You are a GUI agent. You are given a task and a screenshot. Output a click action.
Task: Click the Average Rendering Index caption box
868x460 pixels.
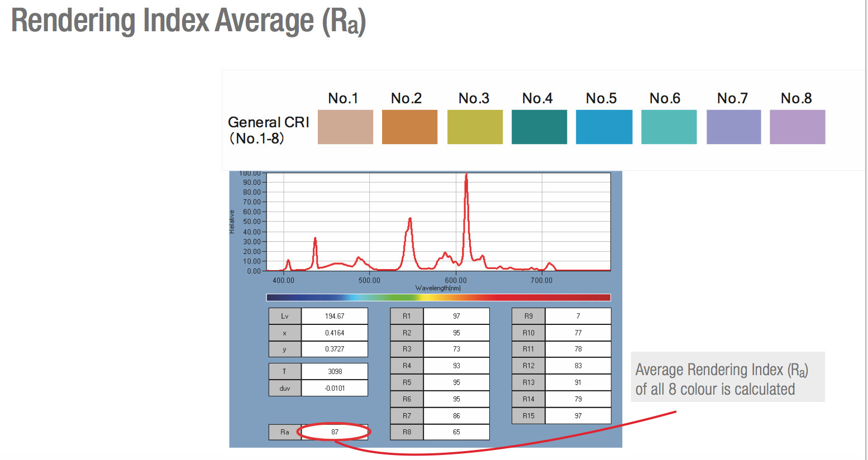point(727,377)
